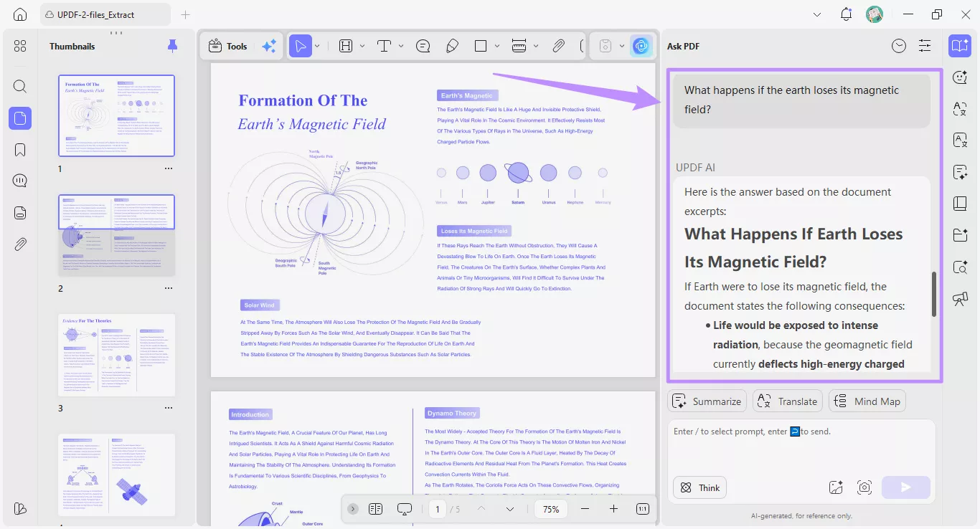Open the megaphone icon in right sidebar

(960, 299)
